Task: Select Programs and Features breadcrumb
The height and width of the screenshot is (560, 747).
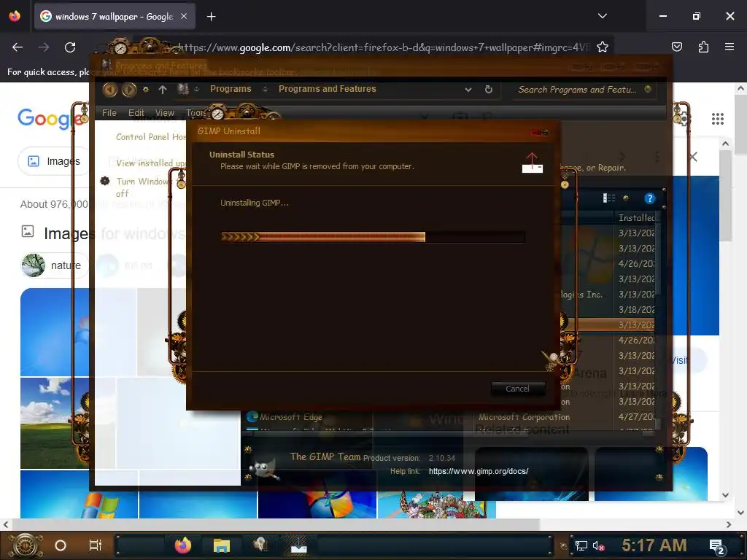Action: [x=328, y=89]
